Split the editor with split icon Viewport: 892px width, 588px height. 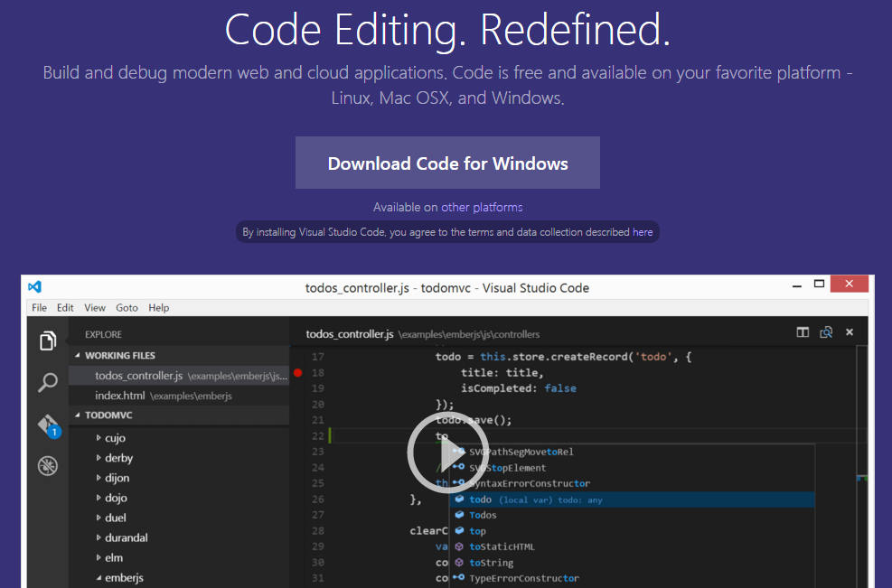(x=803, y=332)
